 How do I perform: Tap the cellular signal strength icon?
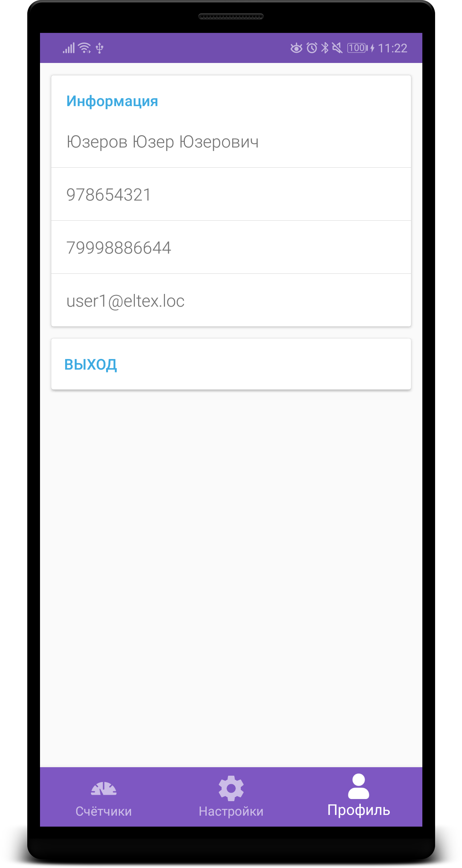69,48
